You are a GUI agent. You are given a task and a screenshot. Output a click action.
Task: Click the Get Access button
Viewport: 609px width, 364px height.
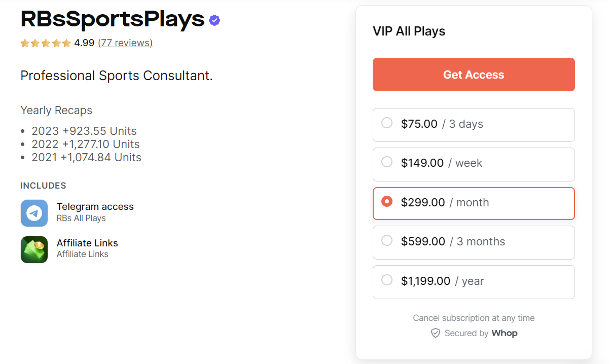(474, 75)
